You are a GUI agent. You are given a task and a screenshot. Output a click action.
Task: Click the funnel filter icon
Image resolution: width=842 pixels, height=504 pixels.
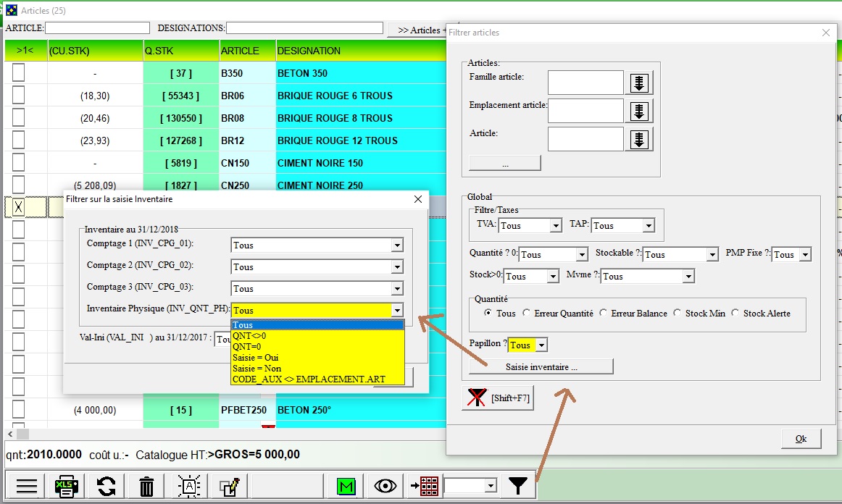(517, 487)
